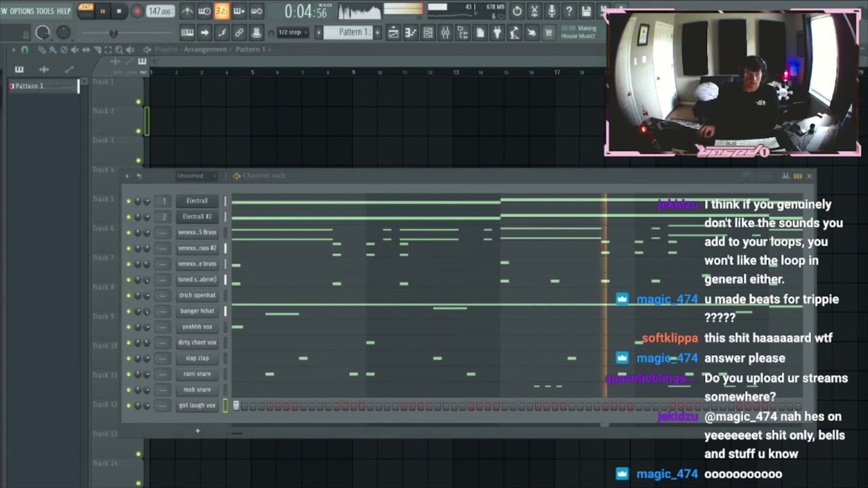
Task: Mute the slap clap channel light
Action: (x=128, y=359)
